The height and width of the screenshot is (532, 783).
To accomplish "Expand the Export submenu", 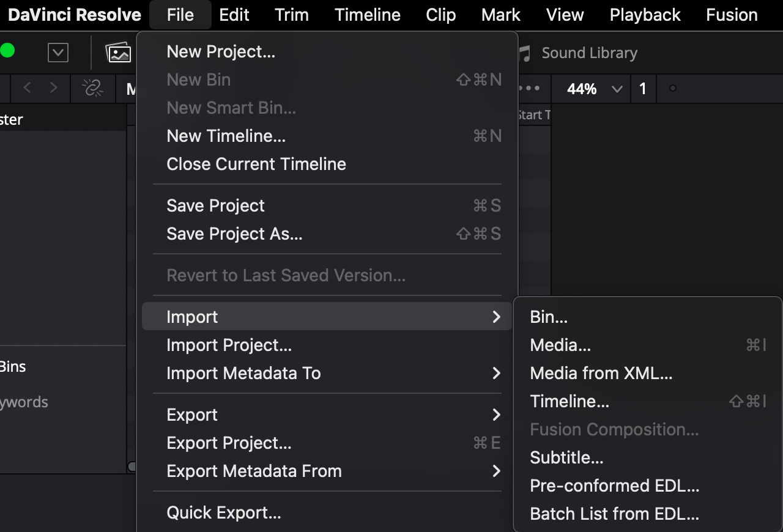I will (x=327, y=415).
